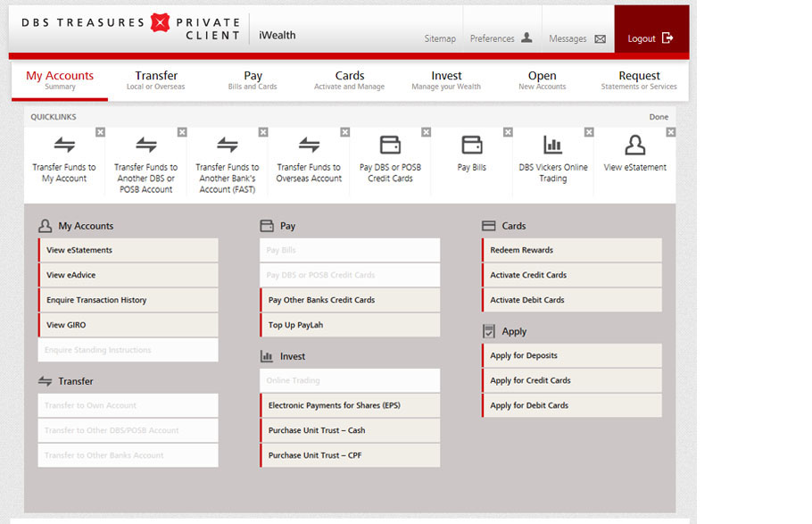Open the Sitemap link
Screen dimensions: 812x524
440,38
